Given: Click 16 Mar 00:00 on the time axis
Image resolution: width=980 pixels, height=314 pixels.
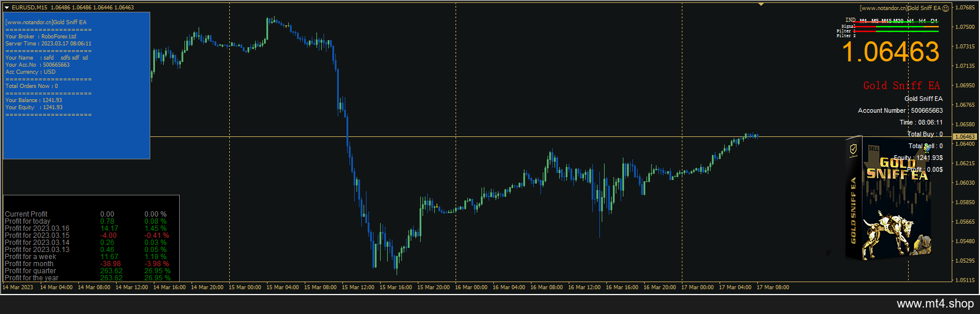Looking at the screenshot, I should point(471,287).
